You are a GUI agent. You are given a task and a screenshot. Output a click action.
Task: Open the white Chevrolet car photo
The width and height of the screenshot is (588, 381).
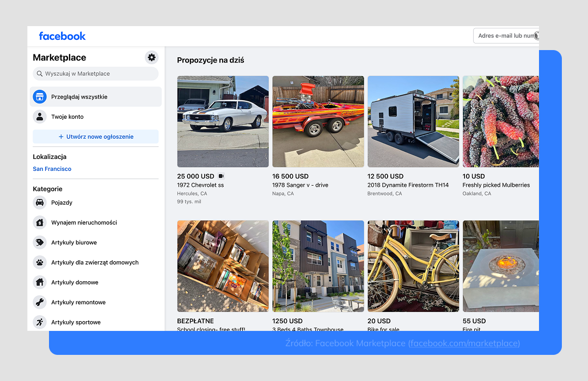[x=223, y=121]
